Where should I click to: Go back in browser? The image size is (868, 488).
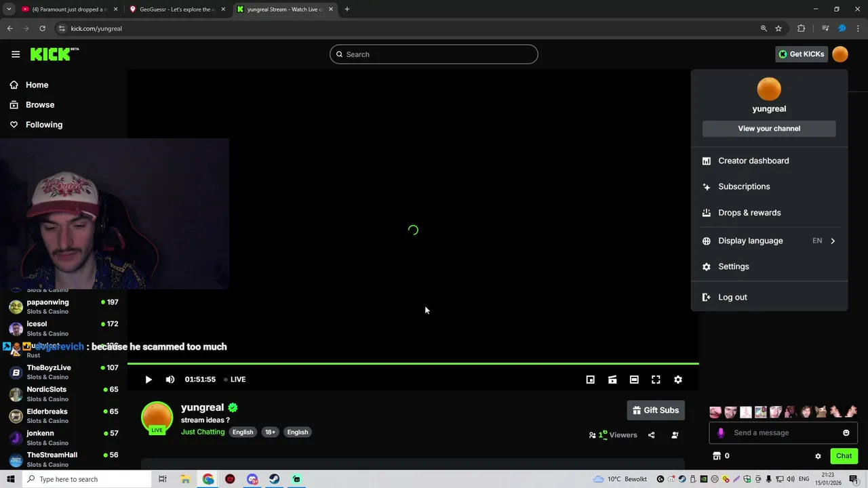pyautogui.click(x=9, y=28)
